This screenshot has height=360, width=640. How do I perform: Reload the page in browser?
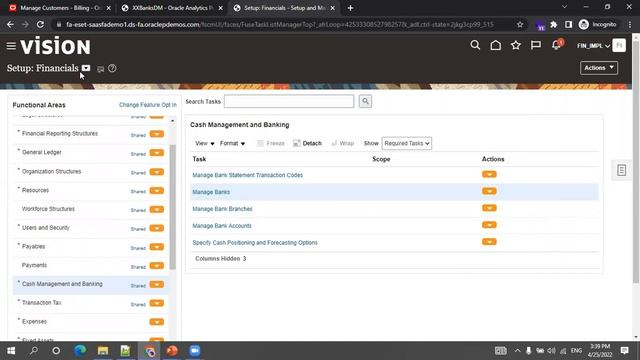point(40,24)
